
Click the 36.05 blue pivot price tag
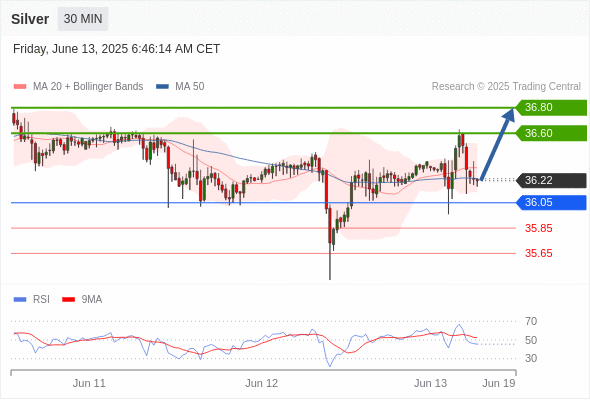(x=551, y=202)
